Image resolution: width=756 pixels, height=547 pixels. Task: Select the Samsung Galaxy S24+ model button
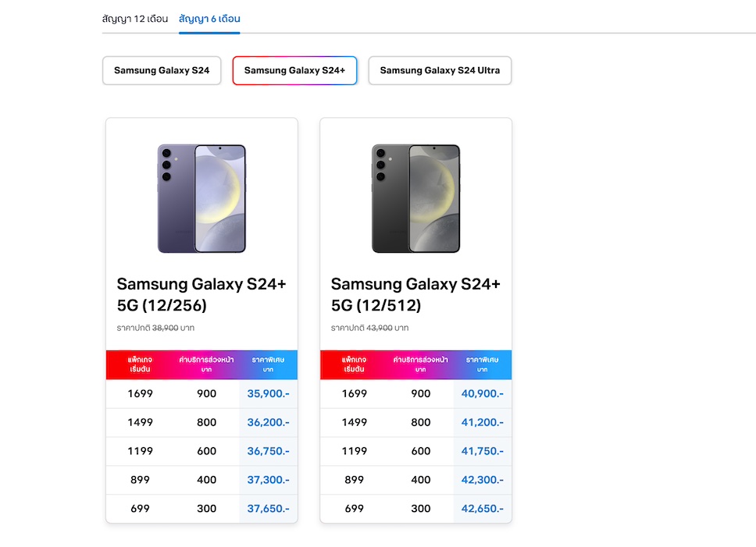294,70
